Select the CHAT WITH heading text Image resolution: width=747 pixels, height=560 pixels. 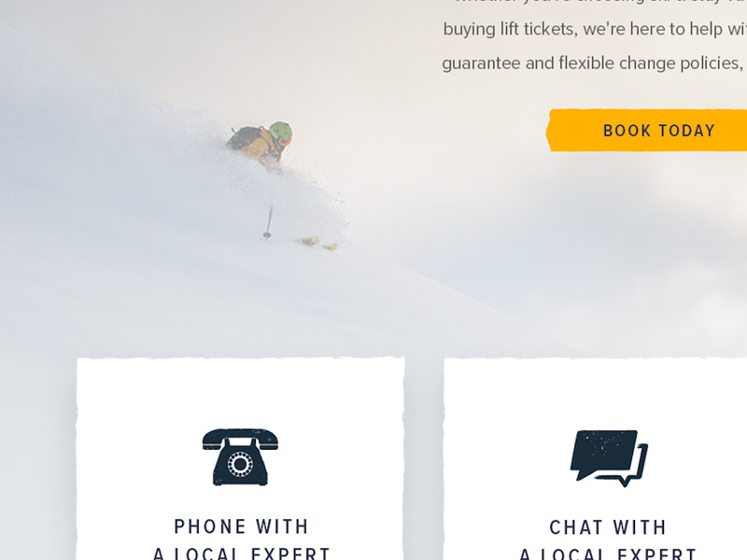coord(608,527)
